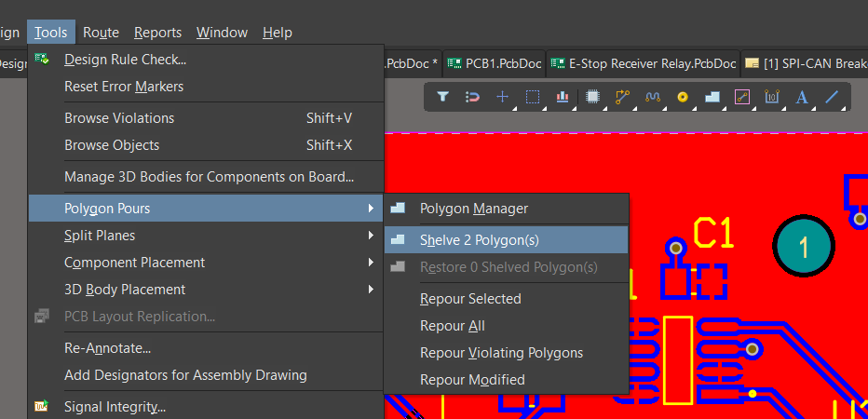This screenshot has height=419, width=868.
Task: Open the Tools menu
Action: pos(51,32)
